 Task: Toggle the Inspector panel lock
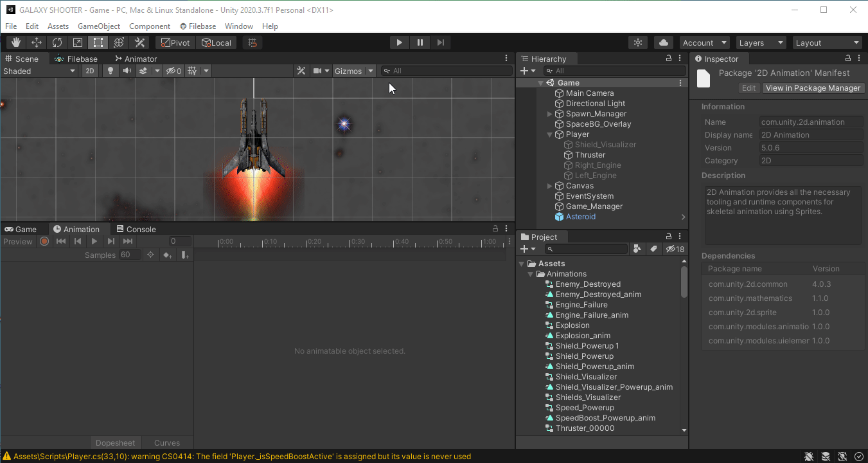(x=848, y=59)
